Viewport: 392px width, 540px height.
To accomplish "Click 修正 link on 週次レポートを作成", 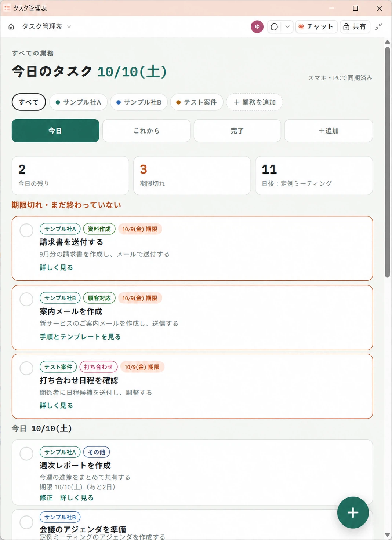I will click(46, 497).
